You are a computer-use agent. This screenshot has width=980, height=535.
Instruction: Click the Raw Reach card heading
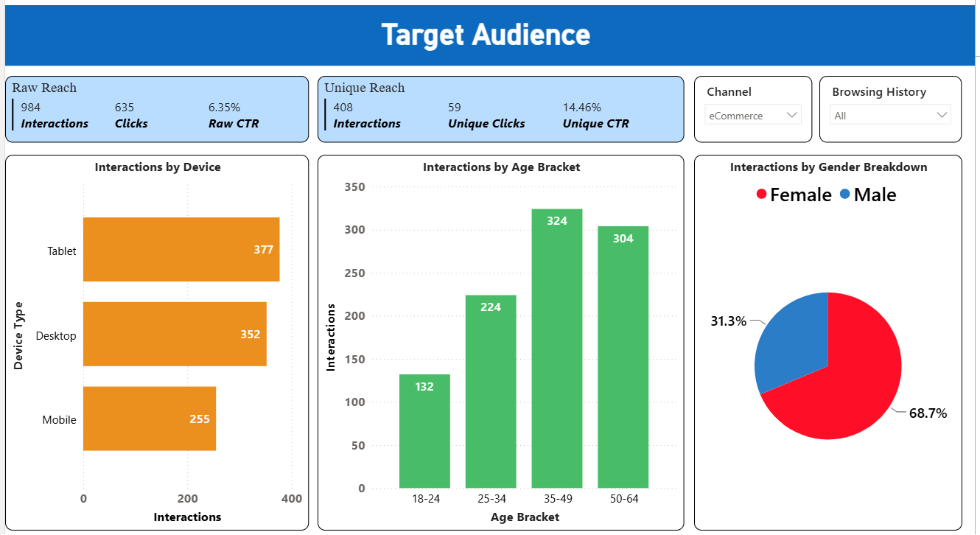(x=44, y=88)
